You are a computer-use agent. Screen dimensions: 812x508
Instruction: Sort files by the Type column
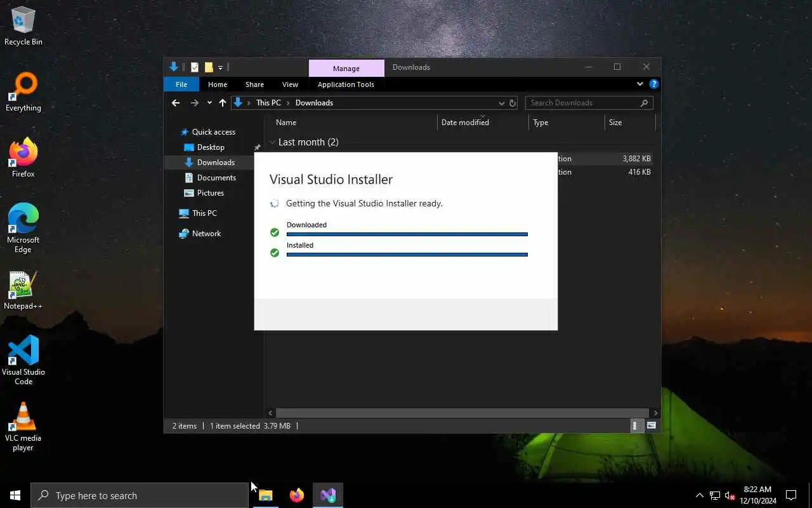click(x=566, y=123)
